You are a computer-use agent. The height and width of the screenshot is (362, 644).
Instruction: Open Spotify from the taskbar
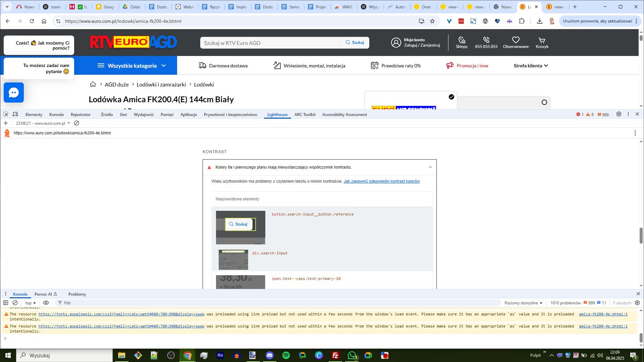[x=286, y=355]
